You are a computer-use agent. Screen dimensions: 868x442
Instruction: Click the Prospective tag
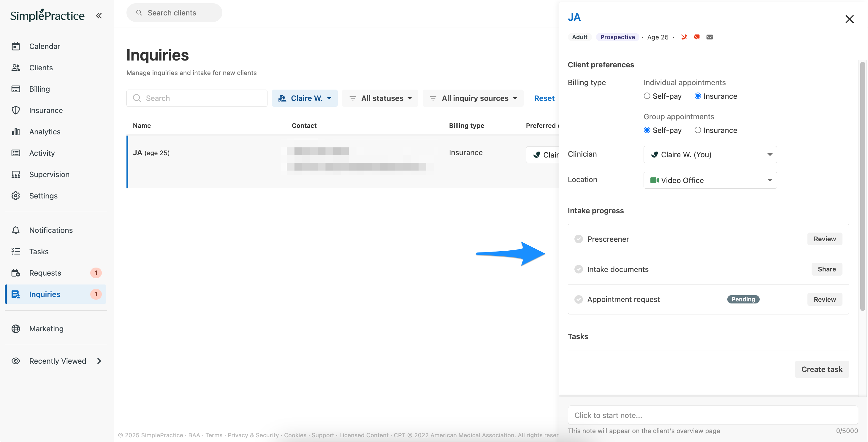617,37
